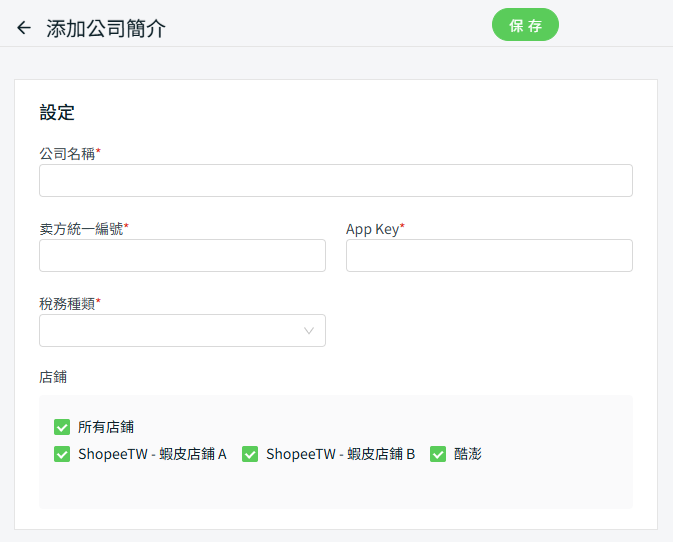Focus the 卖方統一編號 text box
Image resolution: width=673 pixels, height=542 pixels.
coord(182,256)
